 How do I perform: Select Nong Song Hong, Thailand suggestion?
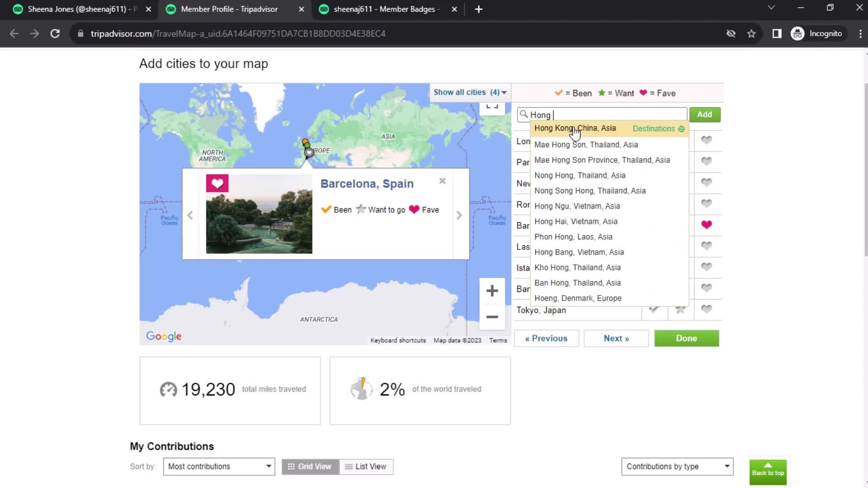(x=609, y=191)
